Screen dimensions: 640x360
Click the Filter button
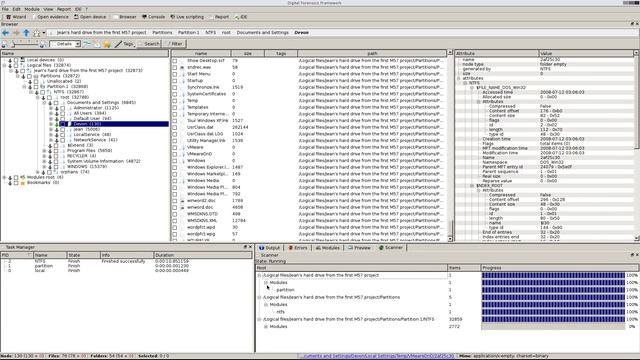pyautogui.click(x=175, y=44)
